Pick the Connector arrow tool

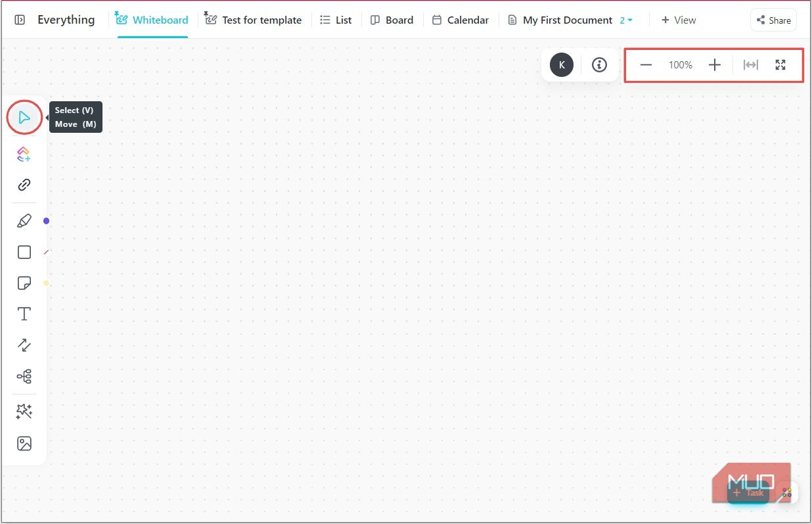pos(24,345)
